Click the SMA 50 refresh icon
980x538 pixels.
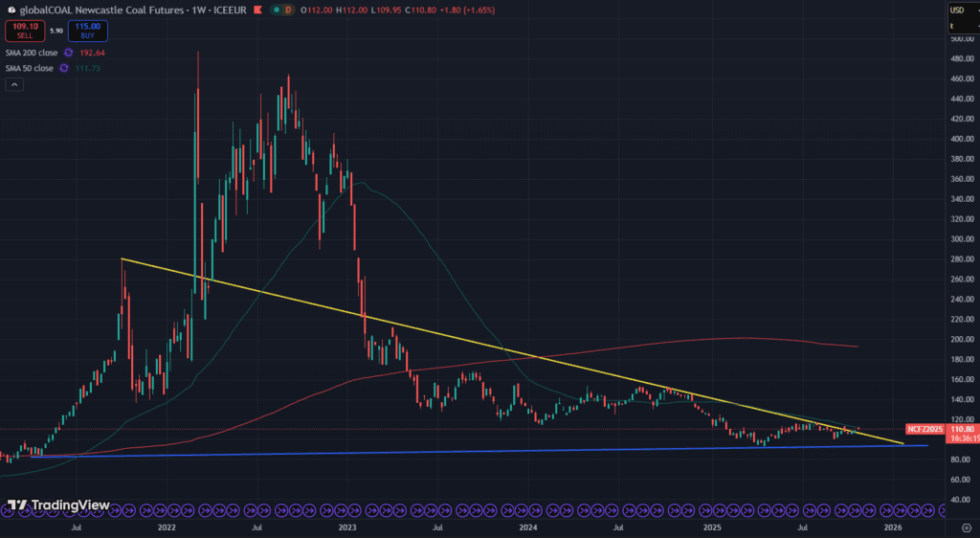coord(64,68)
